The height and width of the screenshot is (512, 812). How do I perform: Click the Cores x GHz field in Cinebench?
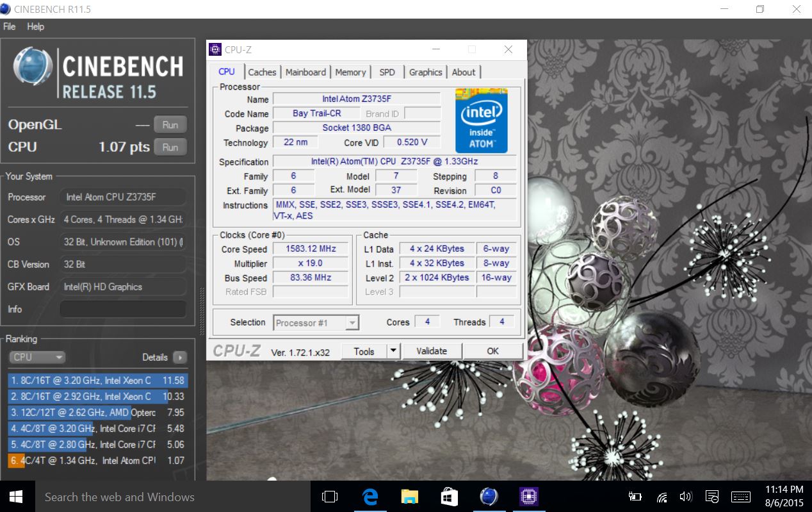pyautogui.click(x=123, y=219)
